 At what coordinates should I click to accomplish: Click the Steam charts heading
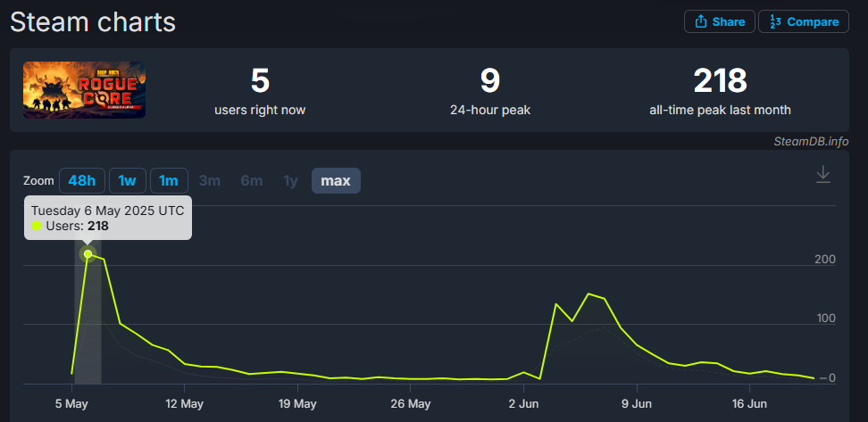point(93,22)
